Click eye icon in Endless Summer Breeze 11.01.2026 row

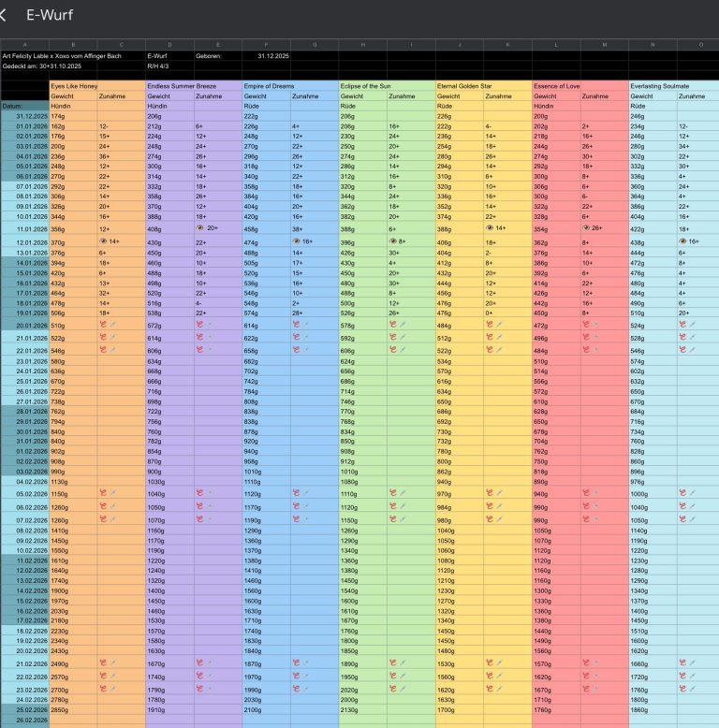(x=198, y=227)
